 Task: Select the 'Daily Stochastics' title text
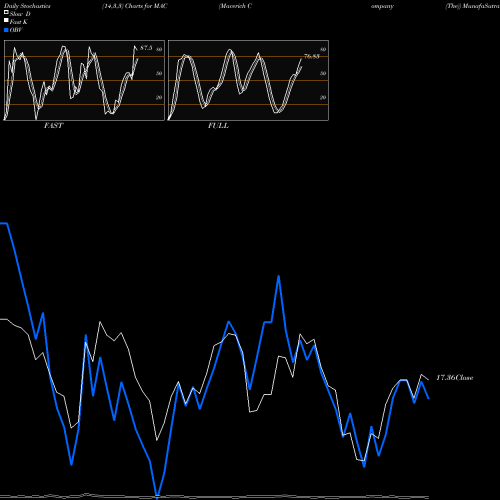click(27, 6)
